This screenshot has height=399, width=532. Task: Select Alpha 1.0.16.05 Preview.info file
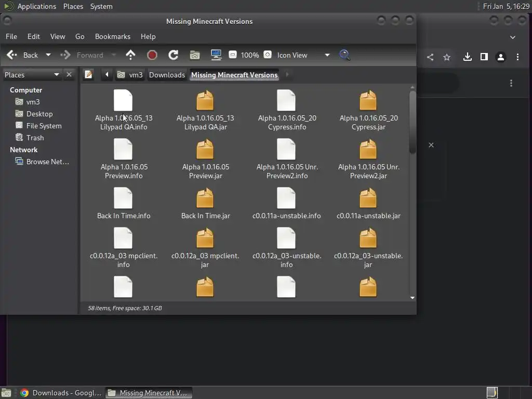pos(124,159)
